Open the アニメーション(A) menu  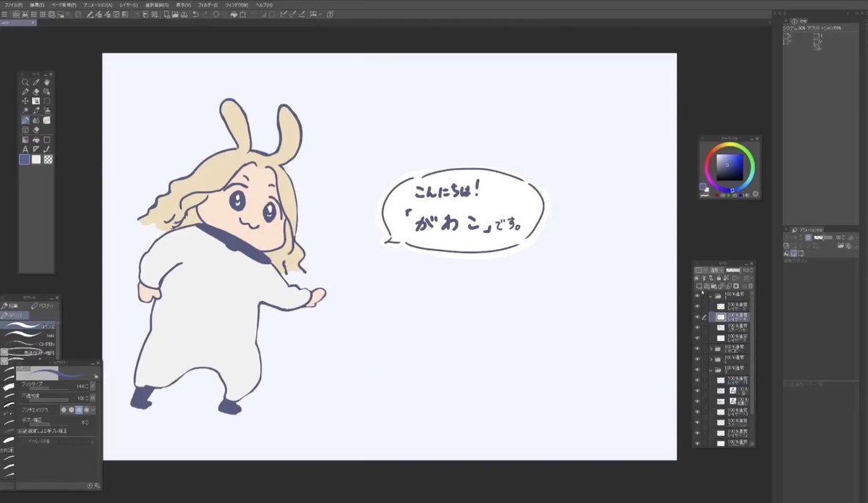pos(98,5)
